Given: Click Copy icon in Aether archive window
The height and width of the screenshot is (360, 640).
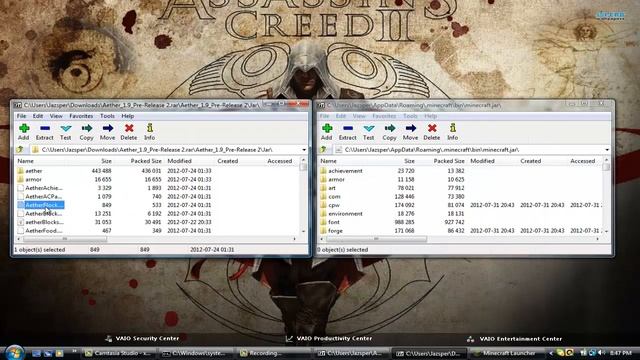Looking at the screenshot, I should [87, 132].
